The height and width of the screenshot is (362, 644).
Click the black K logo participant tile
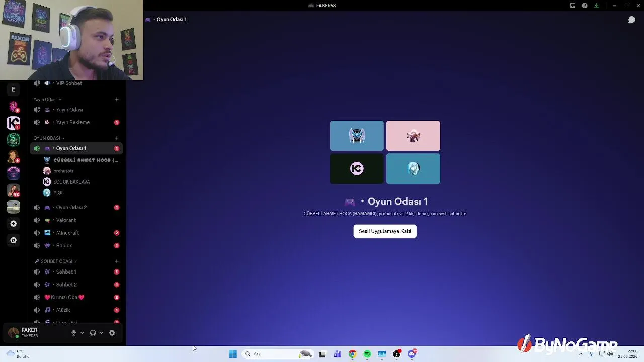357,168
